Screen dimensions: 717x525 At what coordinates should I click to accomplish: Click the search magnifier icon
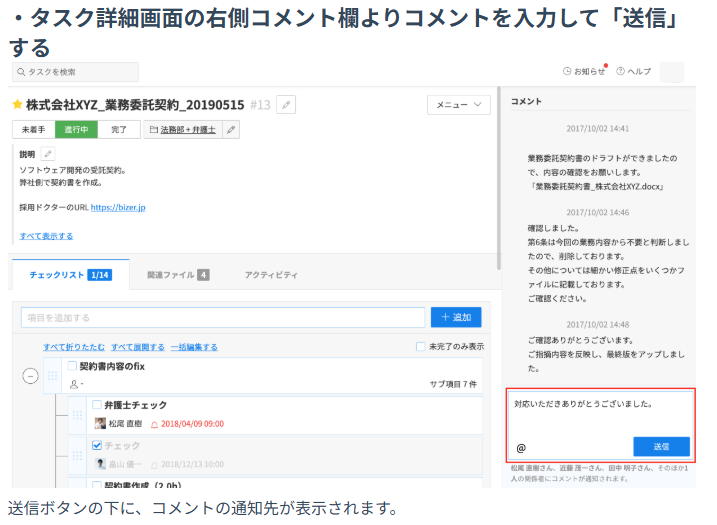click(21, 72)
